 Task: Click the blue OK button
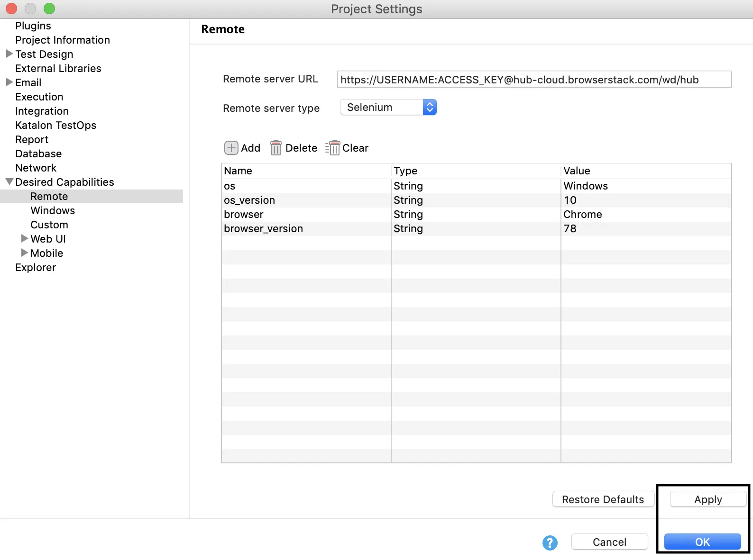pos(702,542)
